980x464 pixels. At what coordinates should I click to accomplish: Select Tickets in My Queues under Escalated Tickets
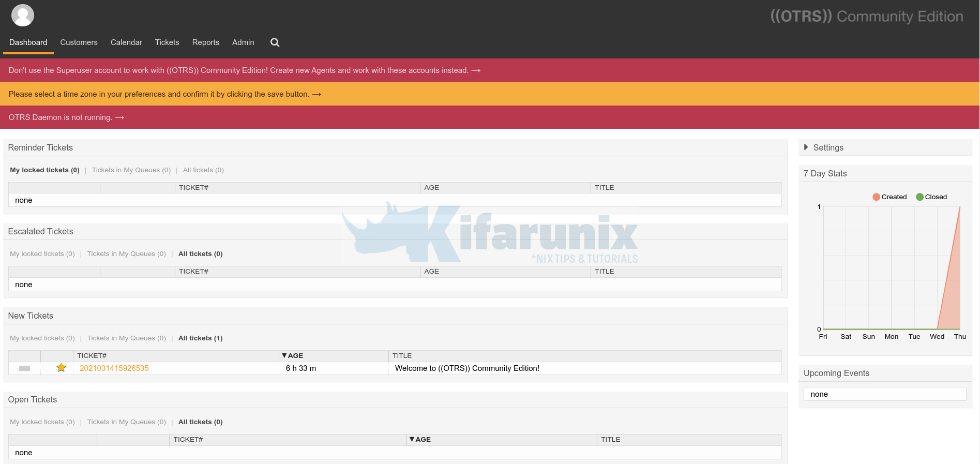tap(127, 254)
